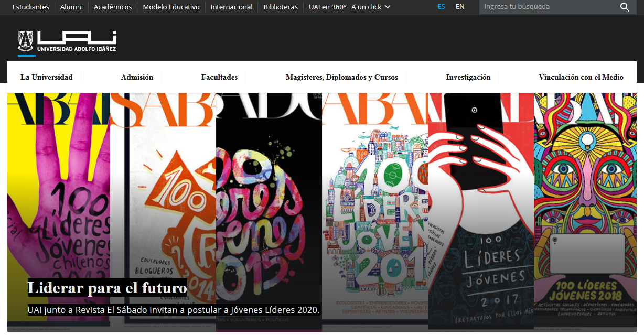Image resolution: width=644 pixels, height=335 pixels.
Task: Visit the Académicos section
Action: (113, 7)
